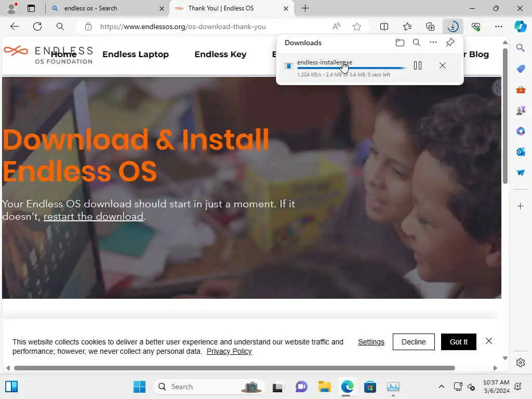Click the restart the download link
This screenshot has height=399, width=532.
tap(94, 217)
